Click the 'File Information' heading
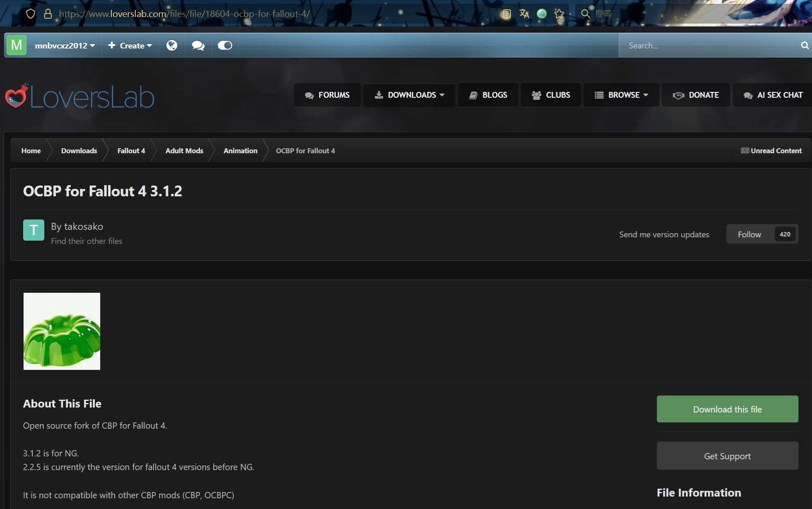 699,493
